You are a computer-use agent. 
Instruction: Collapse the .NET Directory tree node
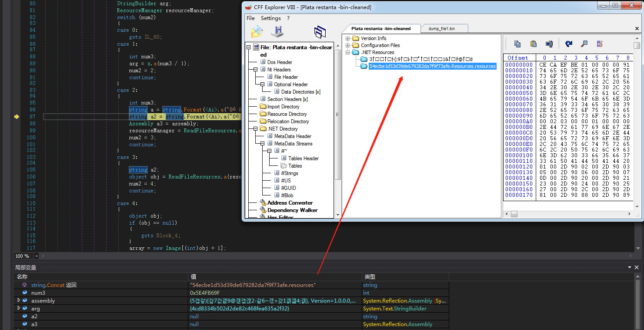tap(256, 129)
